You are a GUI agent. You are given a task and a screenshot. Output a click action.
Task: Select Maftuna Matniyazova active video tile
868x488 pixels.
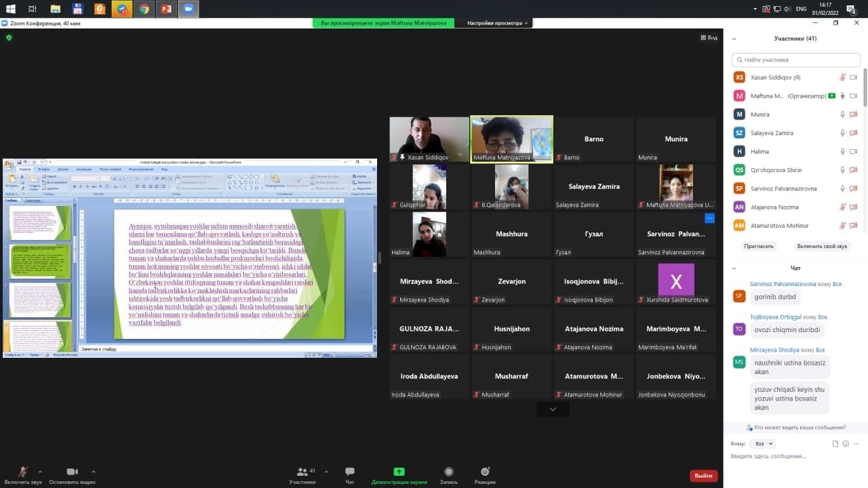click(512, 139)
